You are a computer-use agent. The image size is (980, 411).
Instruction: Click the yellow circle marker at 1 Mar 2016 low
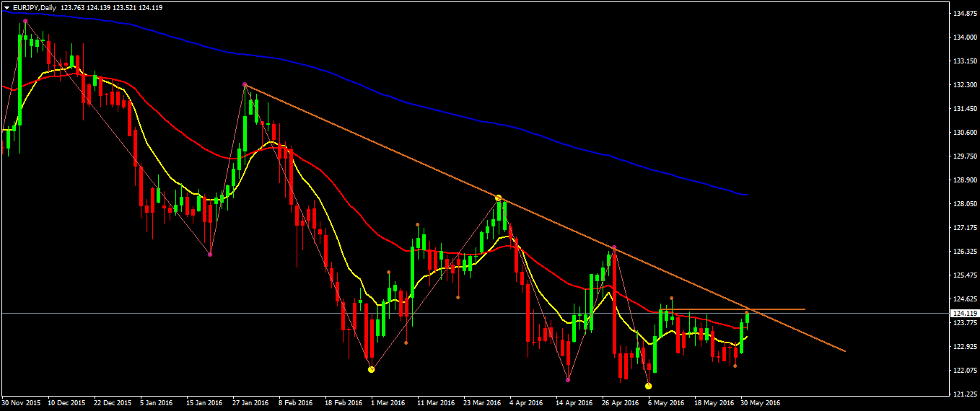[372, 369]
